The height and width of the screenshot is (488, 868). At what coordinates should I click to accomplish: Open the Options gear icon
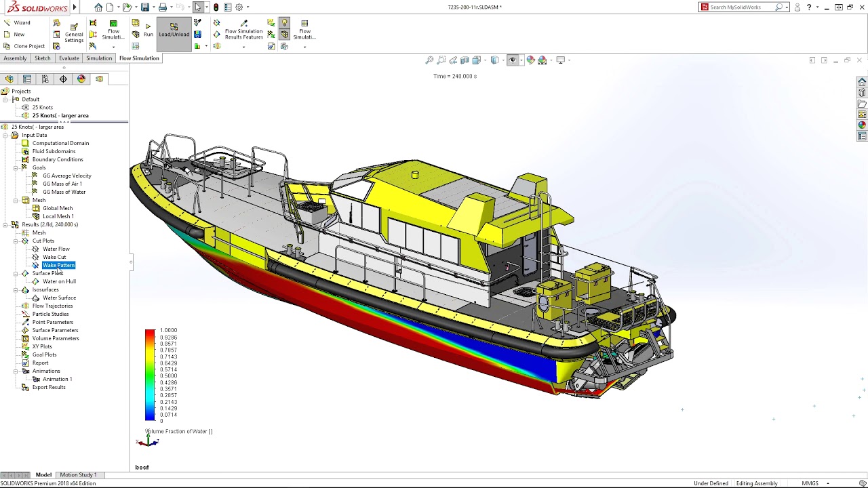pos(239,7)
